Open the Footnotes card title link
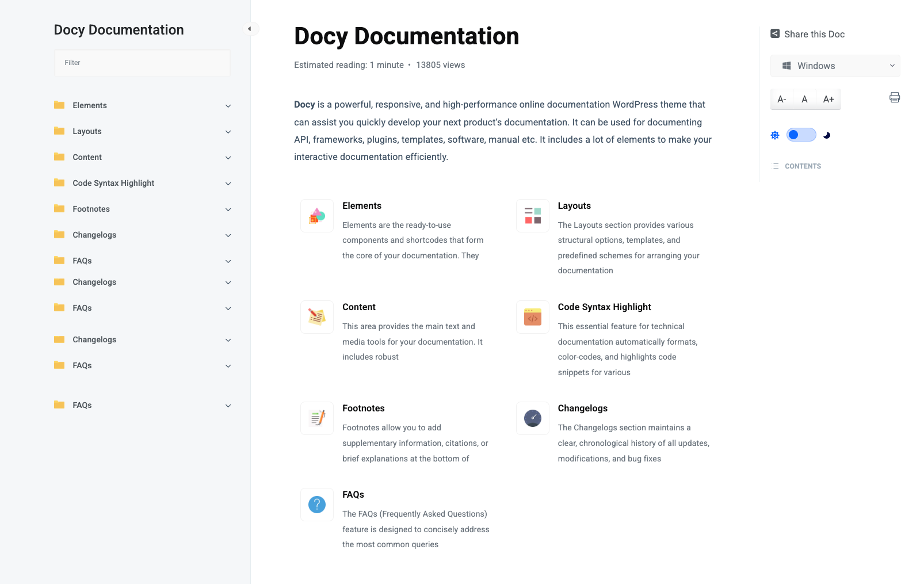The height and width of the screenshot is (584, 924). click(364, 408)
